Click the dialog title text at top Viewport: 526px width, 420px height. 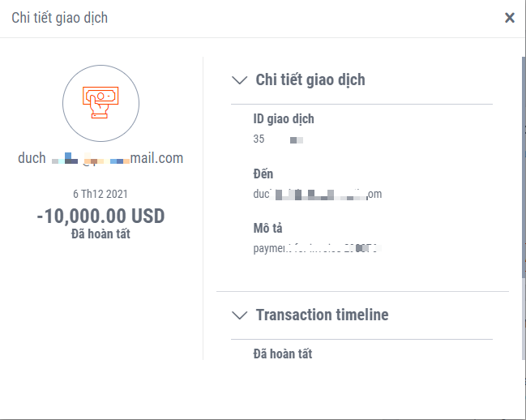[x=59, y=18]
